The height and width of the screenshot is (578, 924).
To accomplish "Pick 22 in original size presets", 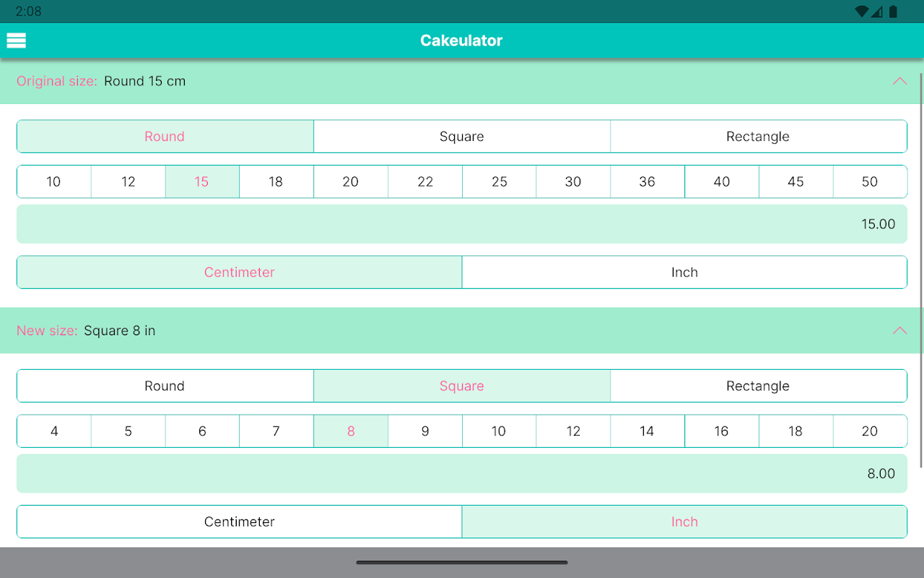I will point(425,181).
